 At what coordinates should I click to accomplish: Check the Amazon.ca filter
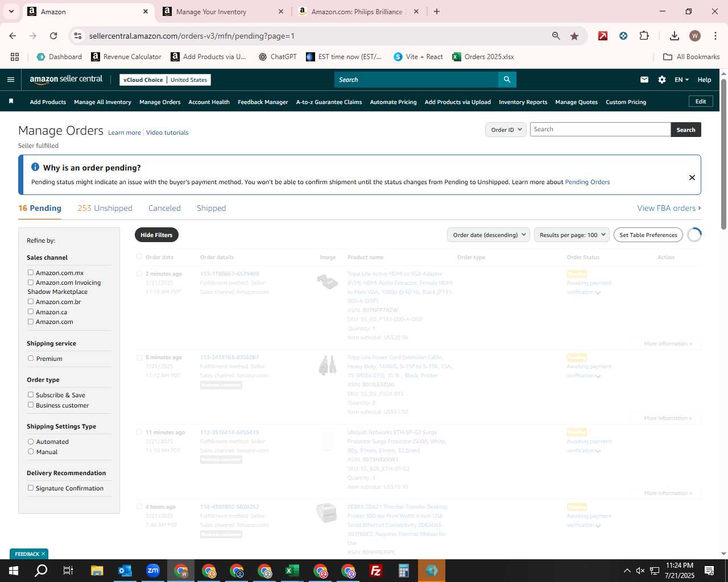click(x=31, y=311)
